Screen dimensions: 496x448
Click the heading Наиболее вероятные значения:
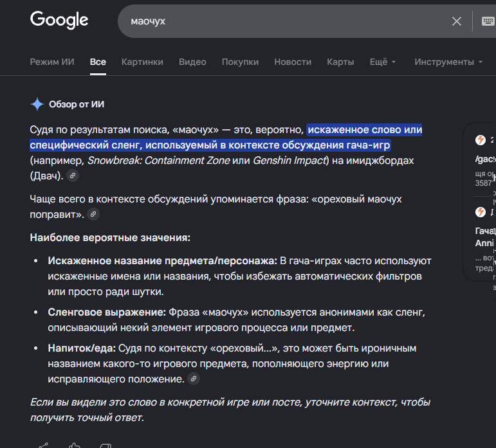110,238
